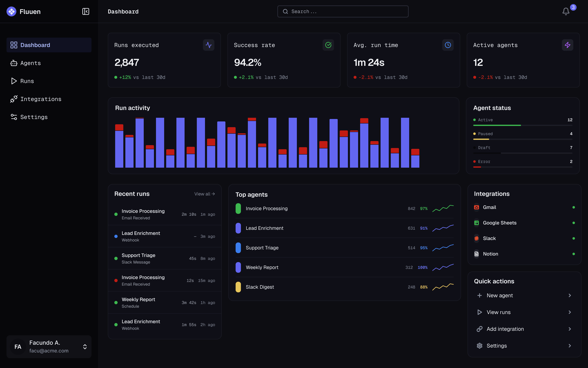Open the failed Invoice Processing run, 15m ago
588x368 pixels.
click(165, 280)
